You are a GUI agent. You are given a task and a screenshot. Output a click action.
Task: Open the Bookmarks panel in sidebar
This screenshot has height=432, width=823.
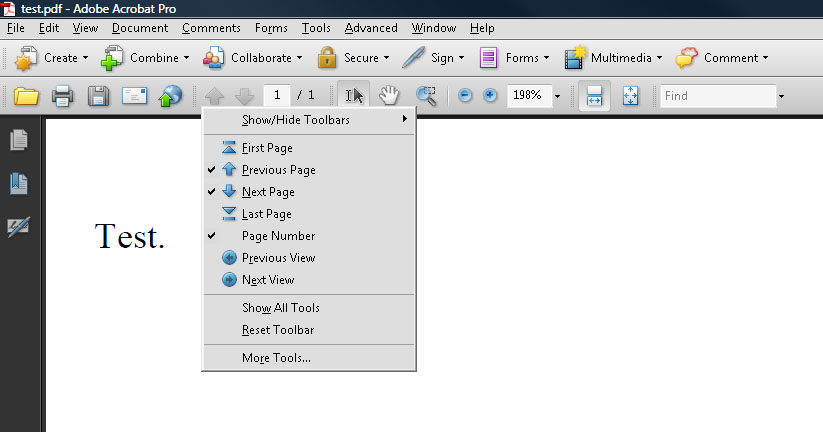pos(19,184)
